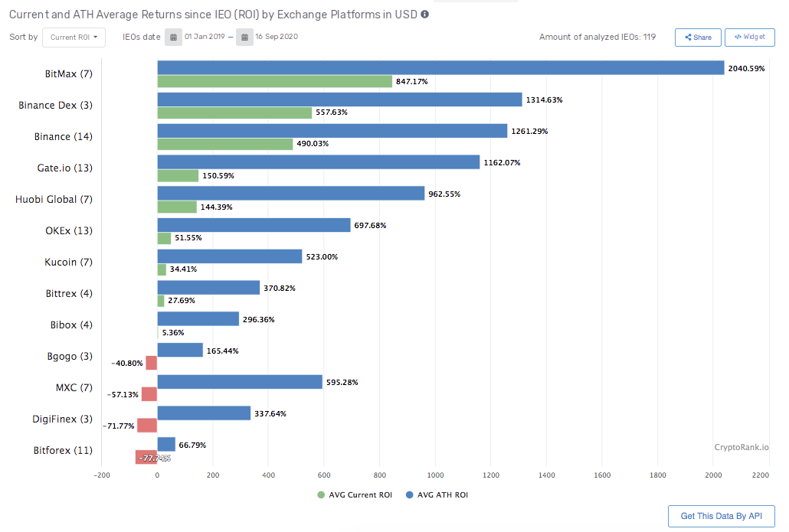Click OKEx green bar 51.55%
Screen dimensions: 789x532
click(164, 238)
